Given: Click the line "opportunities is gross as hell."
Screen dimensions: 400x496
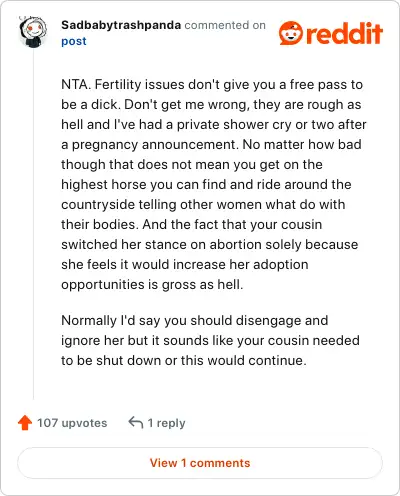Looking at the screenshot, I should pyautogui.click(x=152, y=284).
